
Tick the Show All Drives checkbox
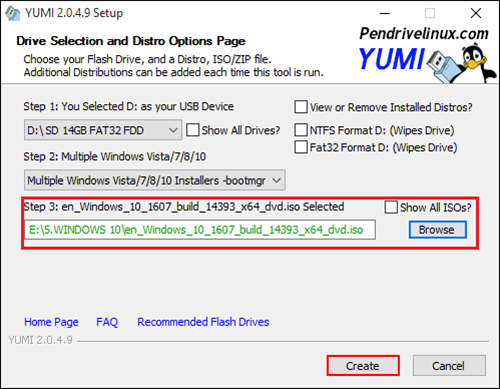[x=193, y=130]
